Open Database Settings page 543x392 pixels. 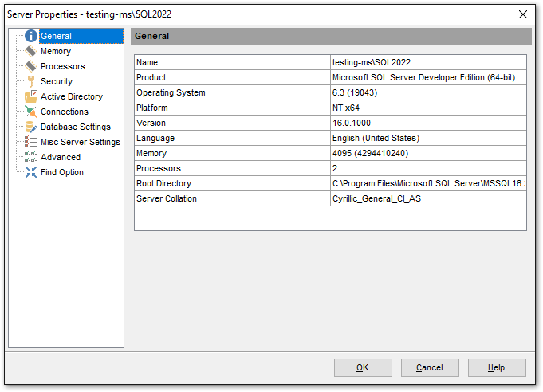pos(76,127)
